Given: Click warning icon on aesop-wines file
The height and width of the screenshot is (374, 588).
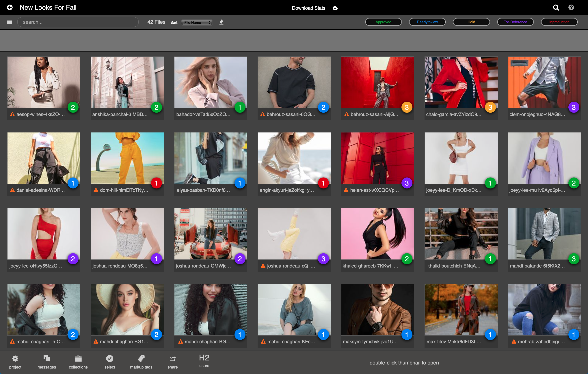Looking at the screenshot, I should tap(12, 114).
